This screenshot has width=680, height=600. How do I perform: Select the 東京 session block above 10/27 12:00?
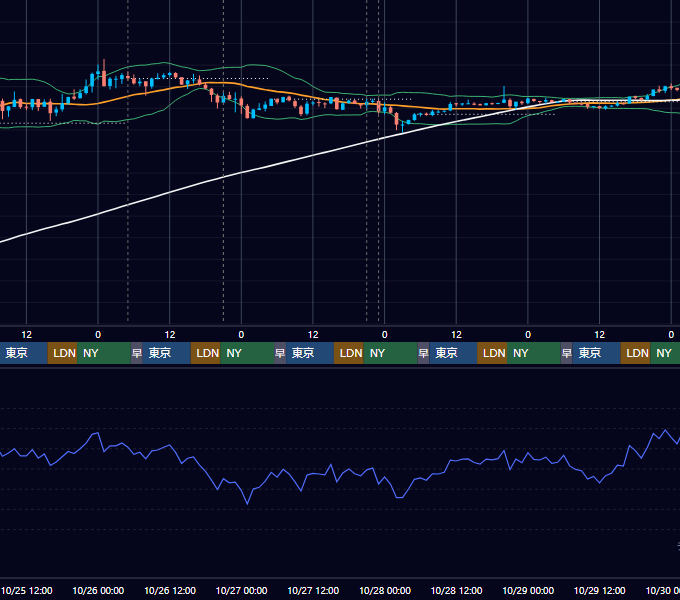310,353
